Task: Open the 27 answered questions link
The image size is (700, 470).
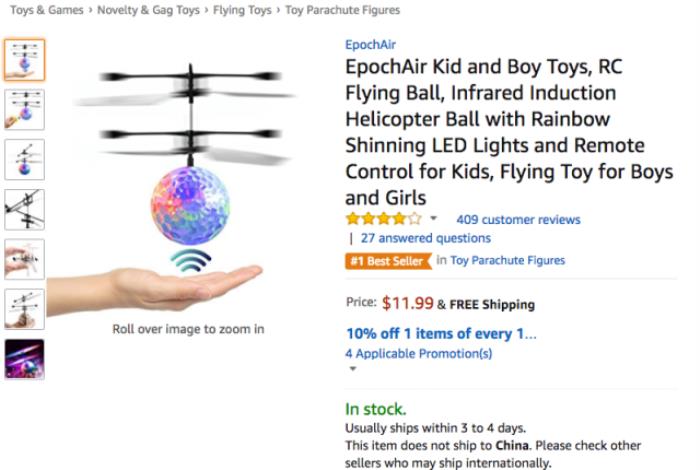Action: click(425, 238)
